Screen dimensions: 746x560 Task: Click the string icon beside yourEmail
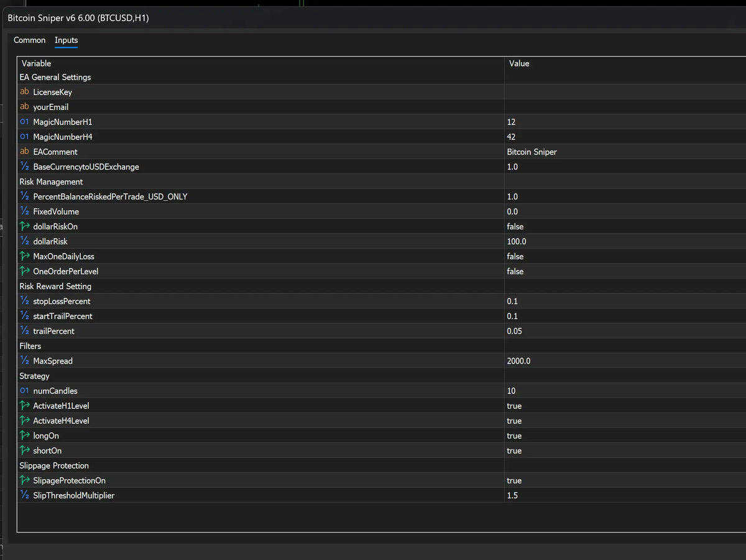pos(24,107)
